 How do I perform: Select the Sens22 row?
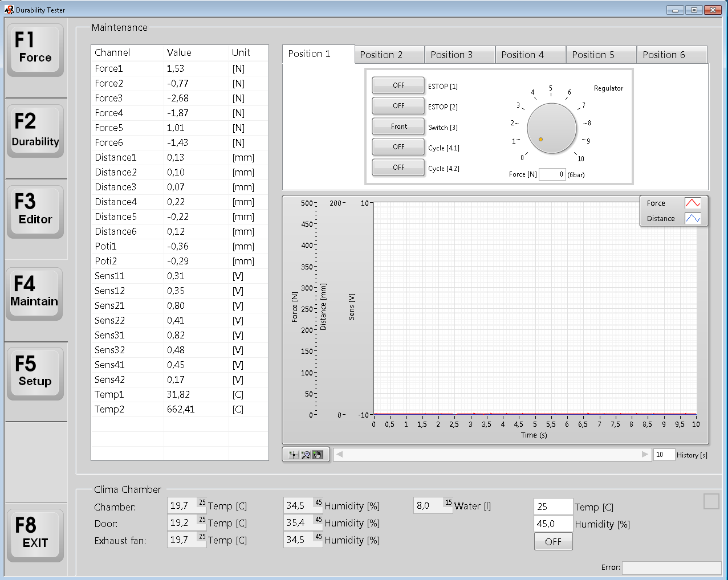click(180, 320)
